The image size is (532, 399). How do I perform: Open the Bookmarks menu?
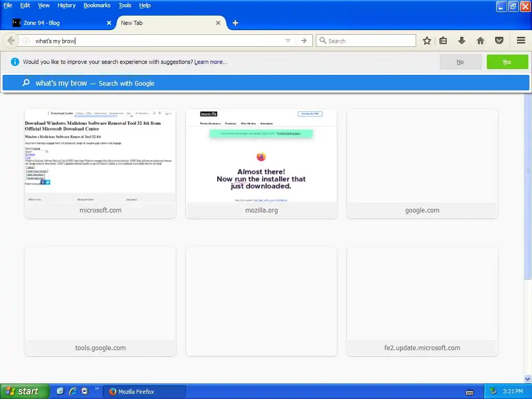97,5
